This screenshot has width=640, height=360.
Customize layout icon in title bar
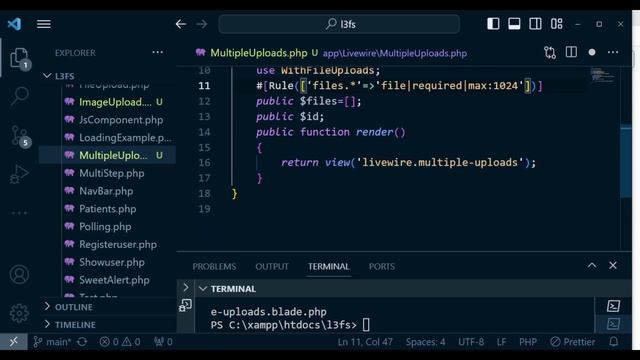557,24
